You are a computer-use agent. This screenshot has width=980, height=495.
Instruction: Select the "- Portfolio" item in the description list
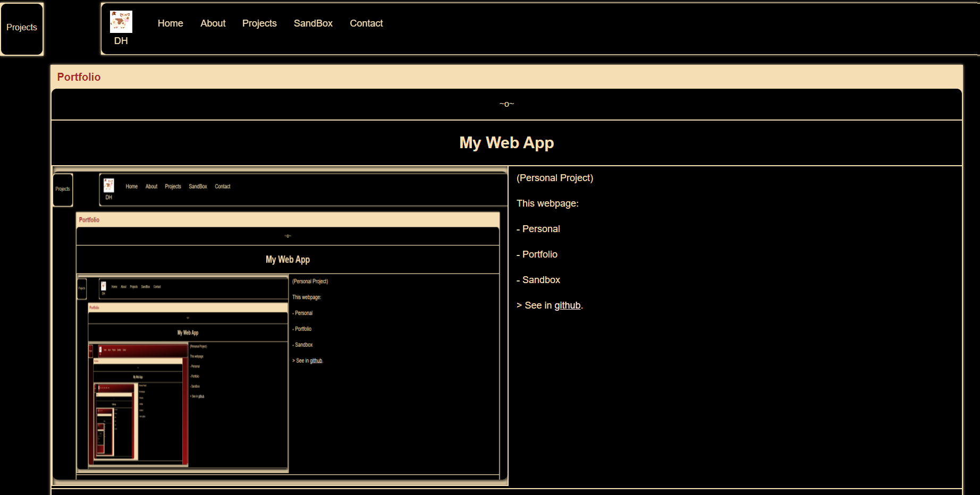click(x=537, y=254)
